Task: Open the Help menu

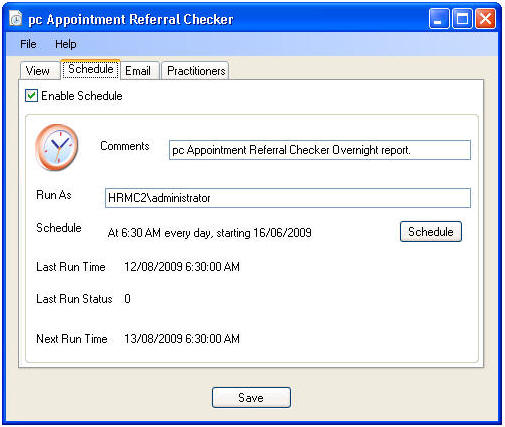Action: [66, 44]
